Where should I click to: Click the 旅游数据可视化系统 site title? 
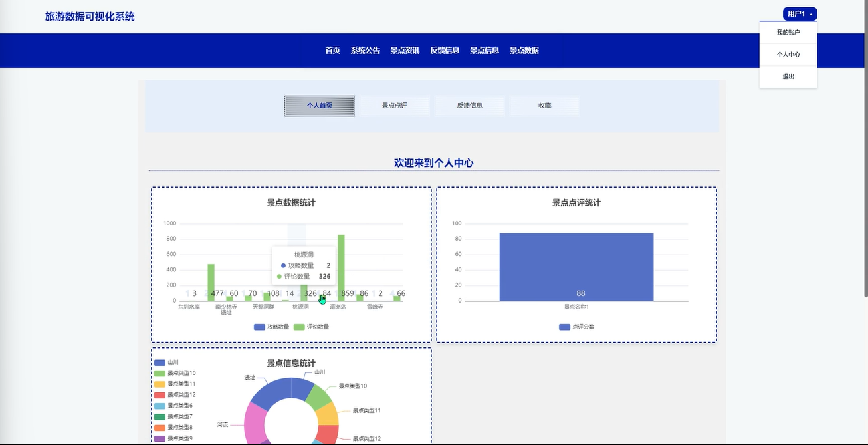tap(90, 17)
